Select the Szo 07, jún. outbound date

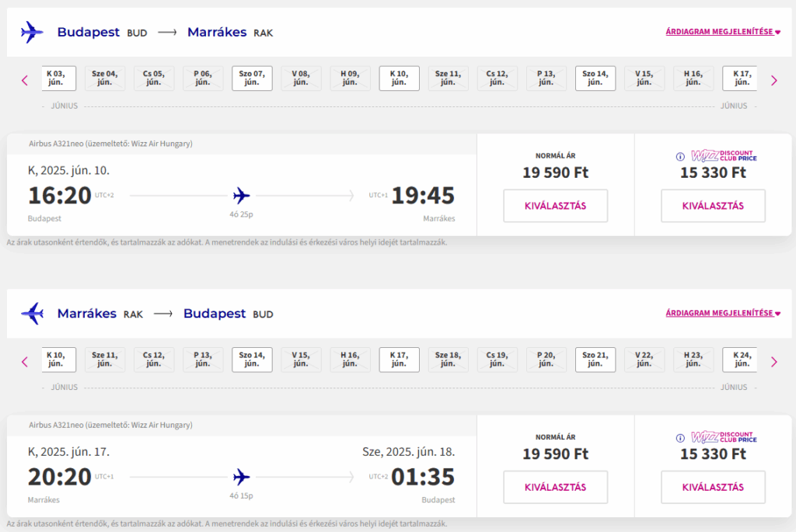click(252, 78)
